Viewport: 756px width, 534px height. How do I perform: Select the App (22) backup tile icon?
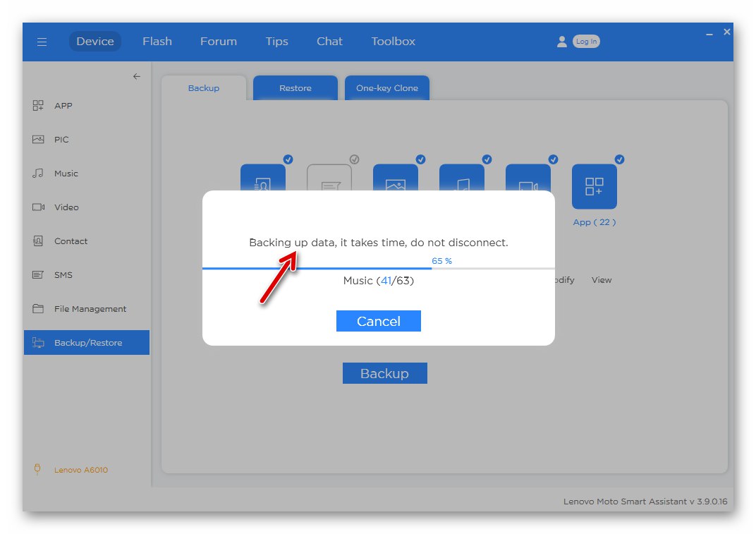594,186
